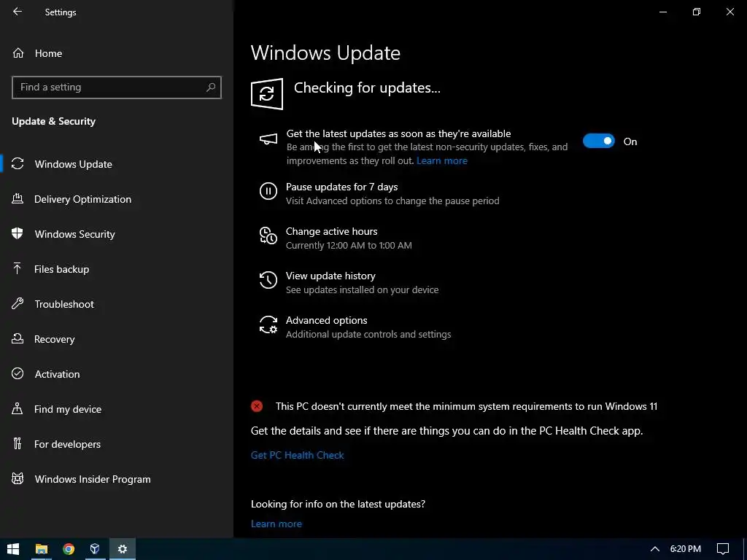Click the Find my device icon
The width and height of the screenshot is (747, 560).
coord(18,409)
